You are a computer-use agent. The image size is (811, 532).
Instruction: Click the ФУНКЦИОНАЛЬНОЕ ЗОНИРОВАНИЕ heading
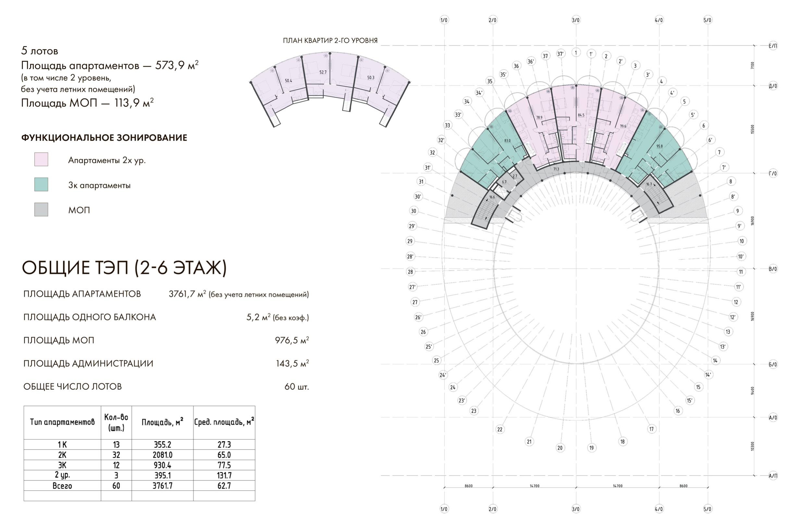pos(104,137)
